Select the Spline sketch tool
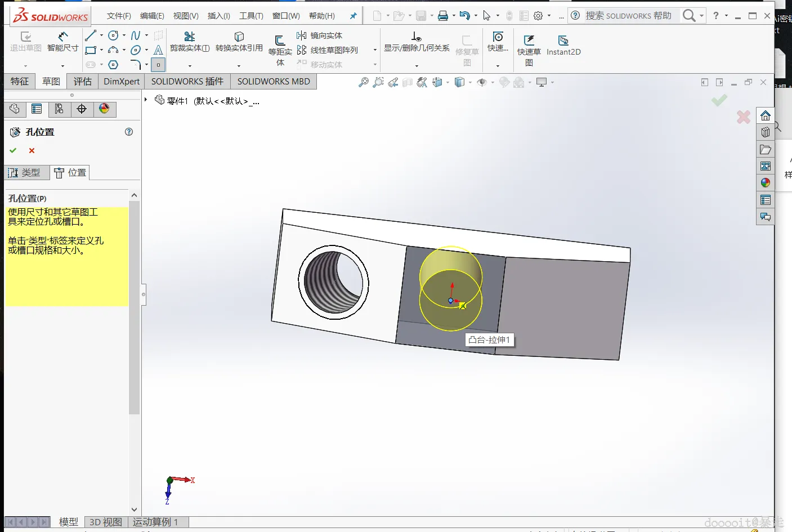Viewport: 792px width, 532px height. point(135,35)
